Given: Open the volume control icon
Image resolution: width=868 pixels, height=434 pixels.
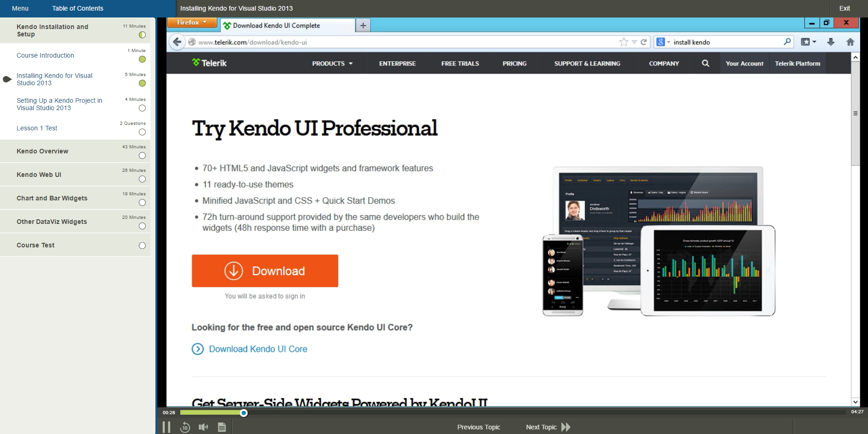Looking at the screenshot, I should click(x=203, y=427).
